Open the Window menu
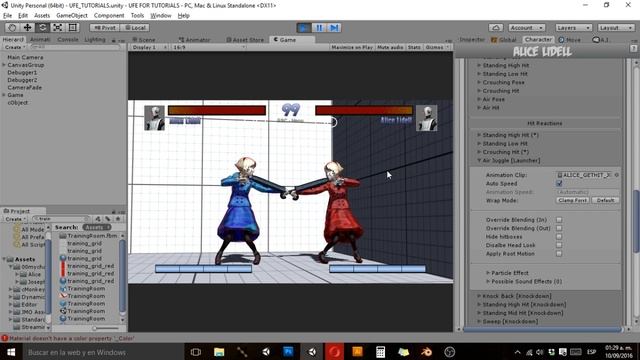Image resolution: width=640 pixels, height=360 pixels. [x=161, y=16]
